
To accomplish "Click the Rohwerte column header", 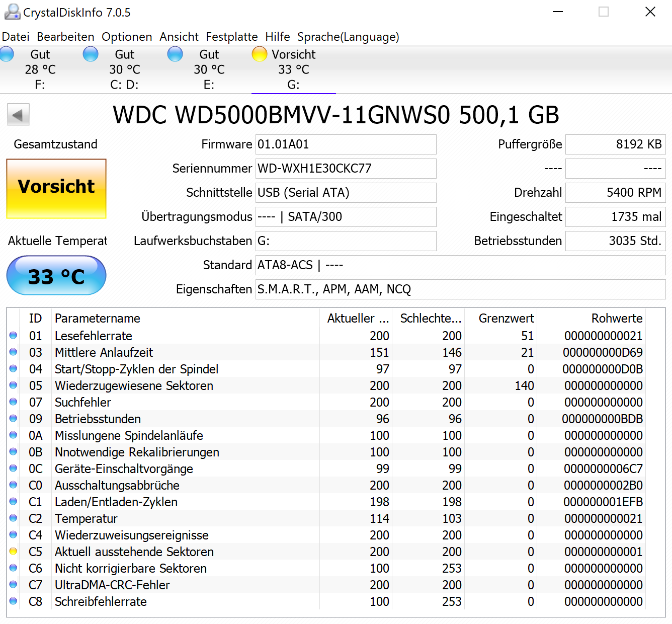I will click(591, 318).
